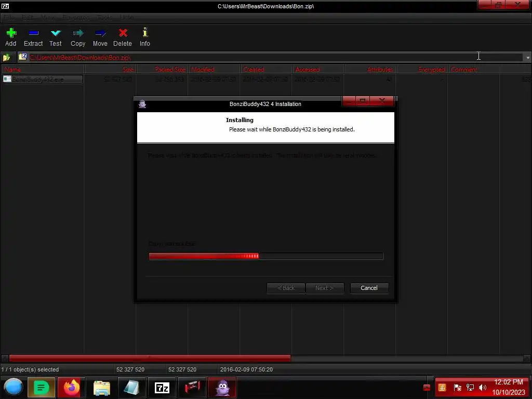Open the address bar history dropdown arrow
The width and height of the screenshot is (532, 399).
528,58
